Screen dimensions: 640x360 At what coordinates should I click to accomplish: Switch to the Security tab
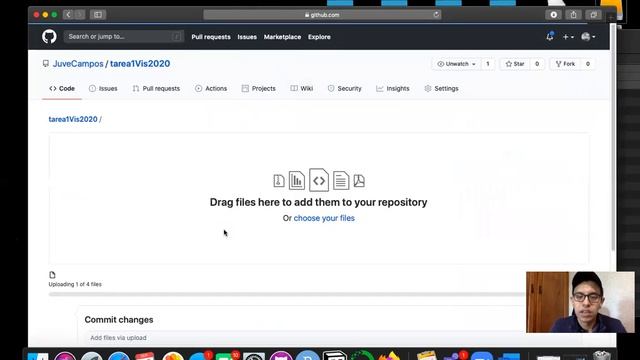tap(344, 89)
